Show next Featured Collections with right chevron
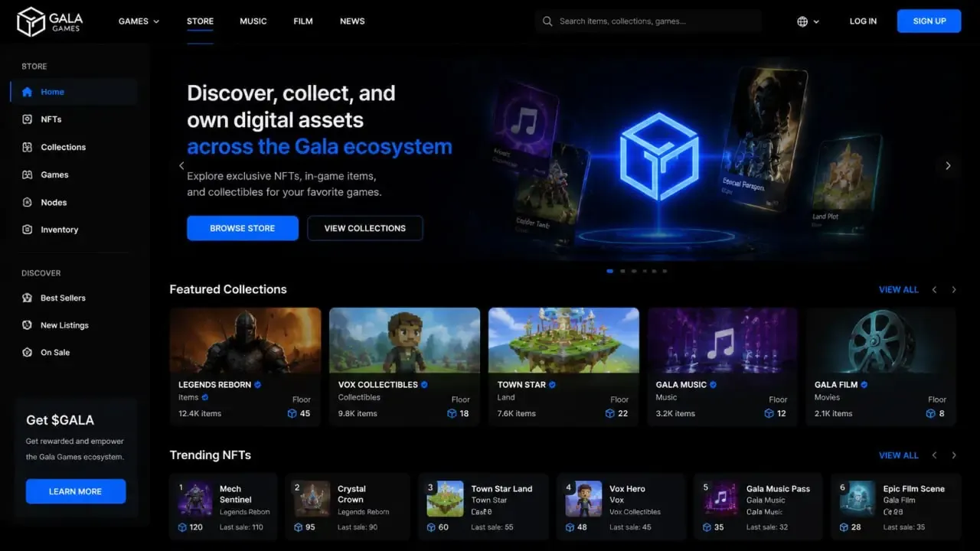The image size is (980, 551). click(954, 289)
